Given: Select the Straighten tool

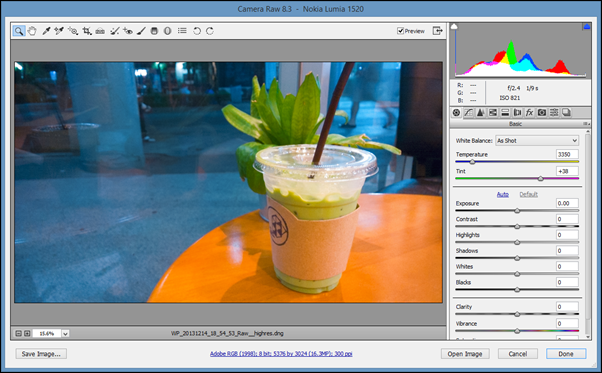Looking at the screenshot, I should [x=100, y=31].
